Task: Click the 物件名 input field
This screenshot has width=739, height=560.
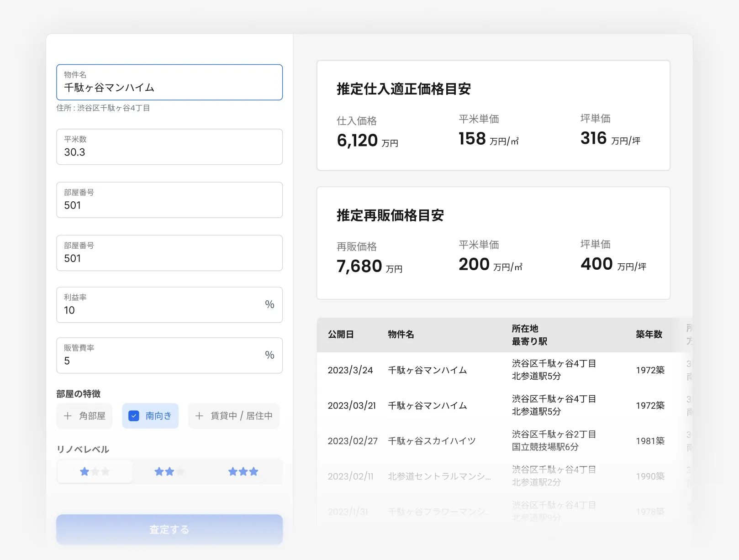Action: [169, 82]
